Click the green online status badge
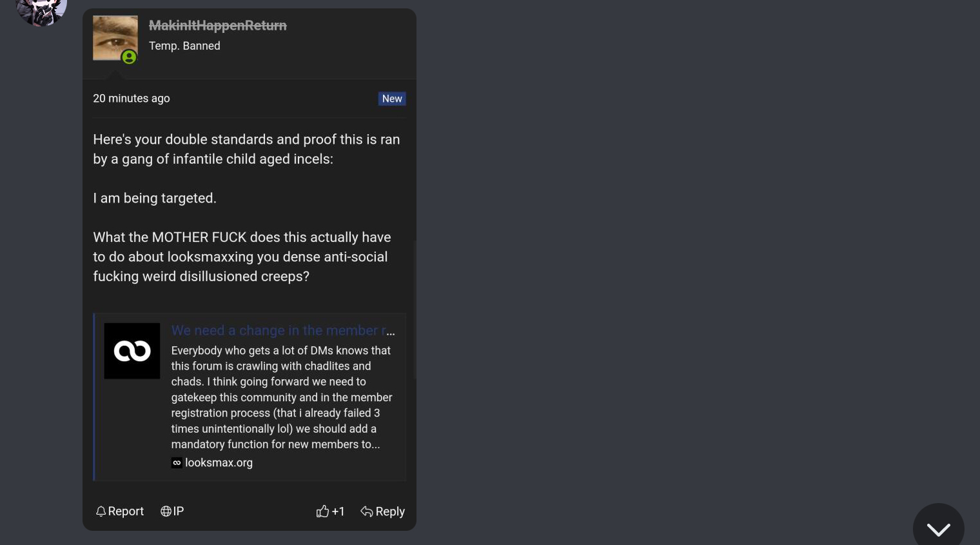 pos(129,57)
